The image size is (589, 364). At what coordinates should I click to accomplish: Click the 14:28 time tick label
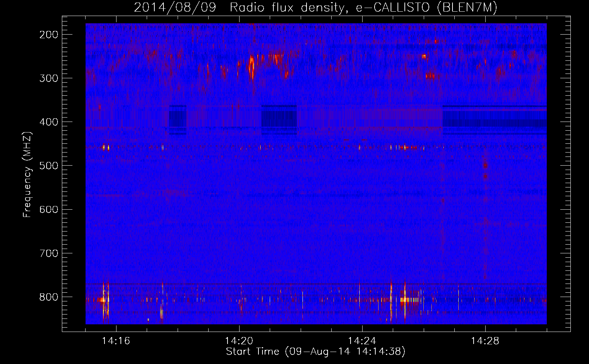pyautogui.click(x=485, y=341)
